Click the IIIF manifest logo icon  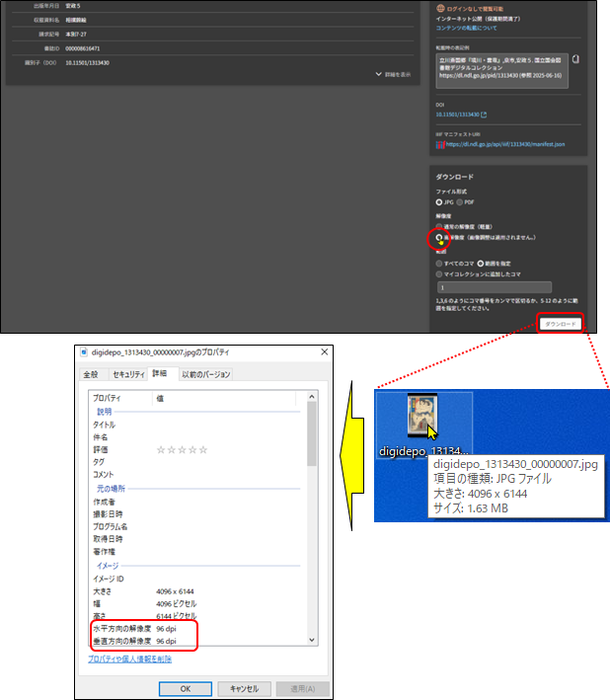click(439, 144)
